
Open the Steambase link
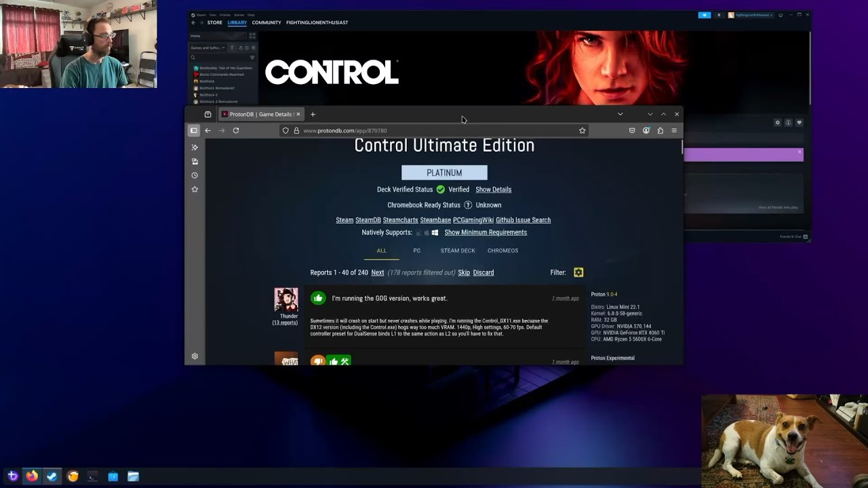[435, 220]
